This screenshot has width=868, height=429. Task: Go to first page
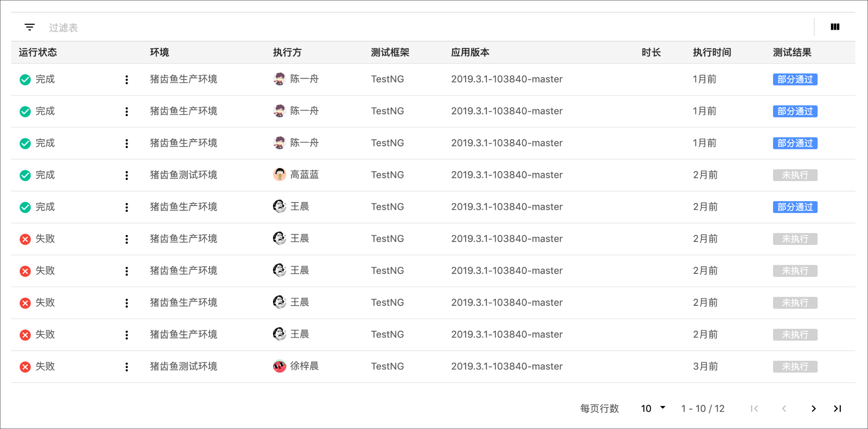click(x=754, y=408)
